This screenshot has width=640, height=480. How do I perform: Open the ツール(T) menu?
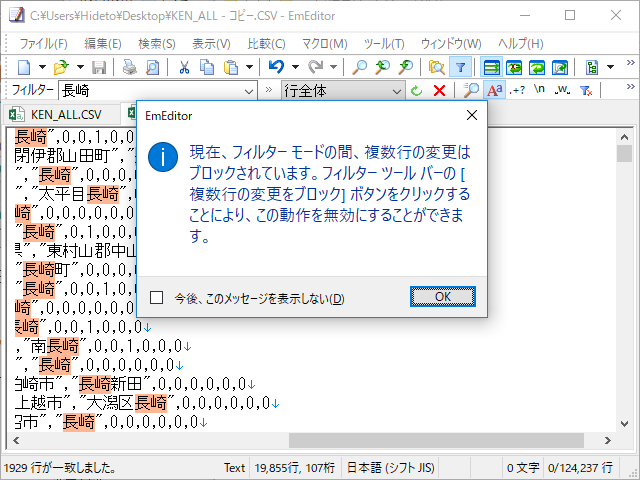click(384, 44)
